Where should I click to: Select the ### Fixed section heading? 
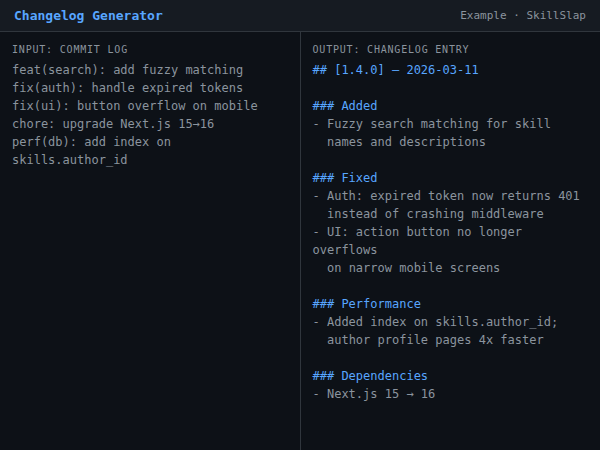pos(345,178)
